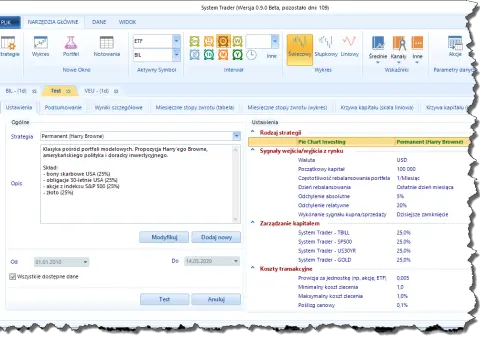
Task: Open the PLIK file menu
Action: click(x=9, y=22)
